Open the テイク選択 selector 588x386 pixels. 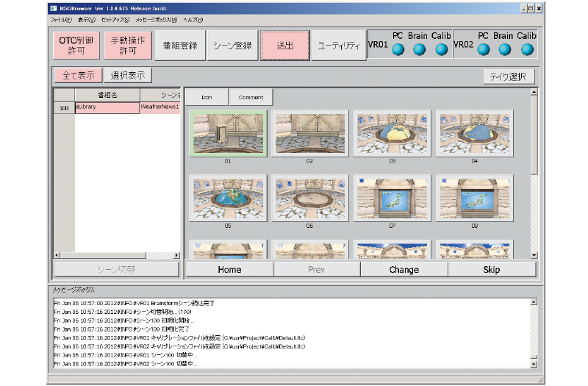(x=509, y=76)
